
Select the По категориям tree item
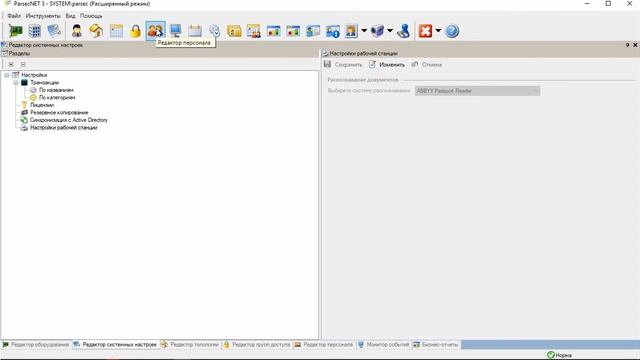(x=57, y=98)
